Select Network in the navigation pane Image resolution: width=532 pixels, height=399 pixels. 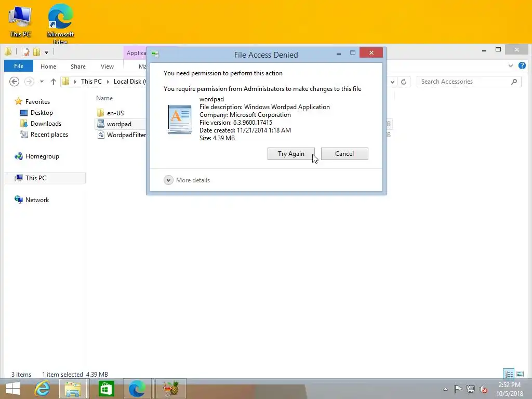pos(37,200)
